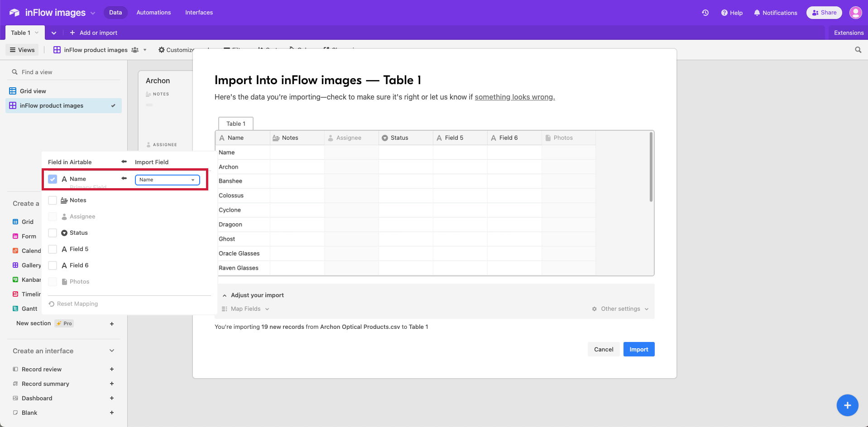Viewport: 868px width, 427px height.
Task: Create a new Form view from sidebar
Action: click(x=29, y=236)
